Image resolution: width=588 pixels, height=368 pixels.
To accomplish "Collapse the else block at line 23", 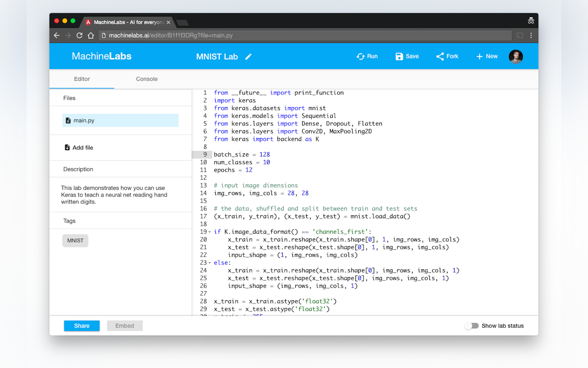I will pos(210,263).
